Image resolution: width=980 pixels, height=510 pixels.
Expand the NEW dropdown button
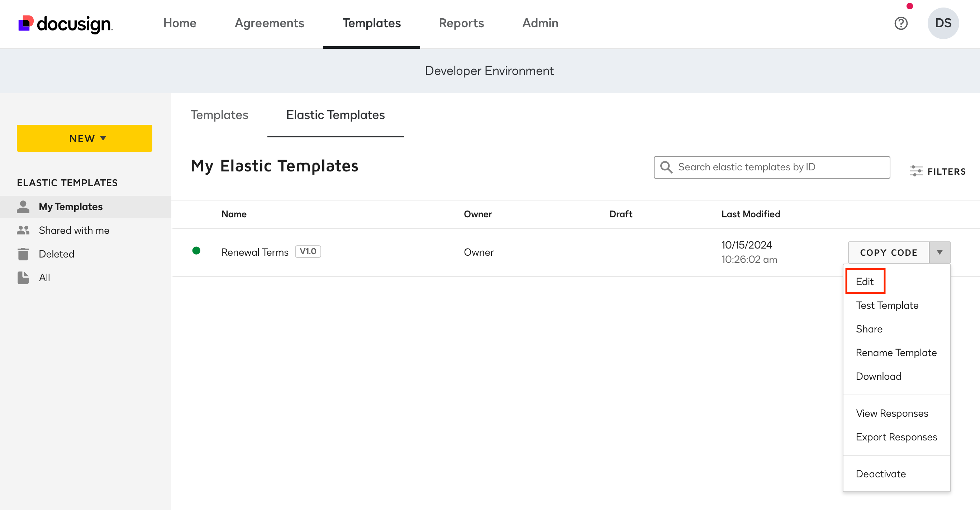[x=85, y=138]
